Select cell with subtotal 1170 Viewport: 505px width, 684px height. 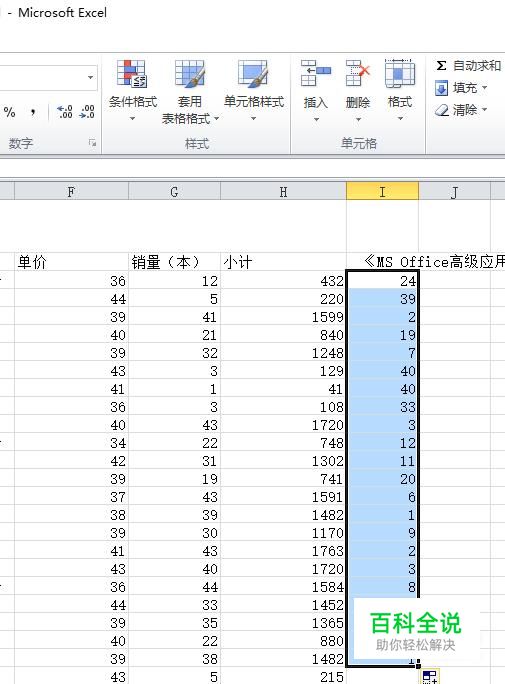pyautogui.click(x=283, y=533)
